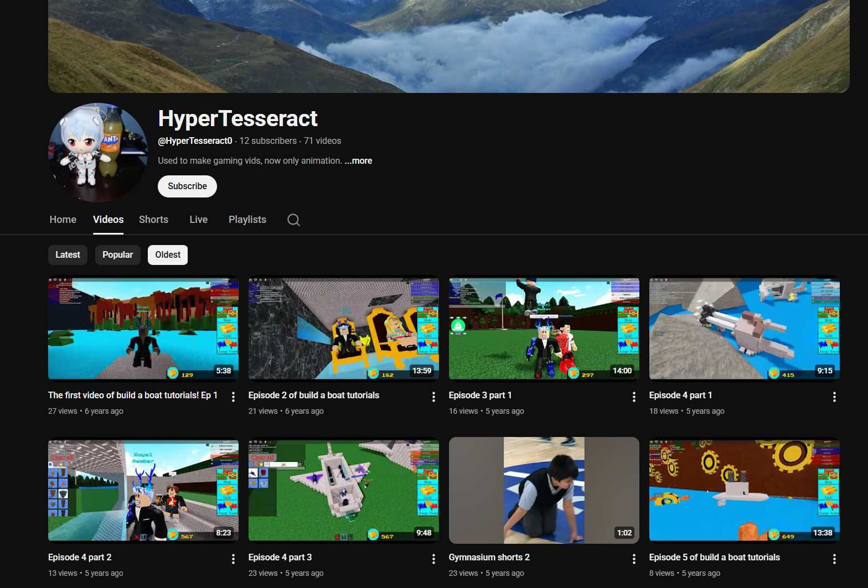Click the Subscribe button
This screenshot has height=588, width=868.
coord(187,186)
